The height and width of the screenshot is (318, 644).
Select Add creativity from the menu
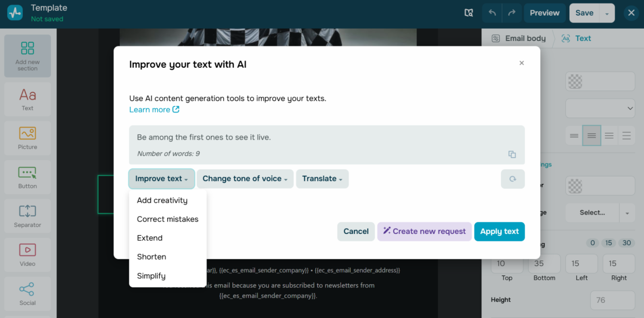162,200
